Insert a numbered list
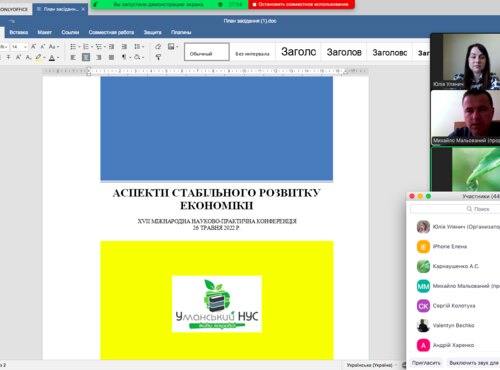This screenshot has height=370, width=500. pos(86,47)
